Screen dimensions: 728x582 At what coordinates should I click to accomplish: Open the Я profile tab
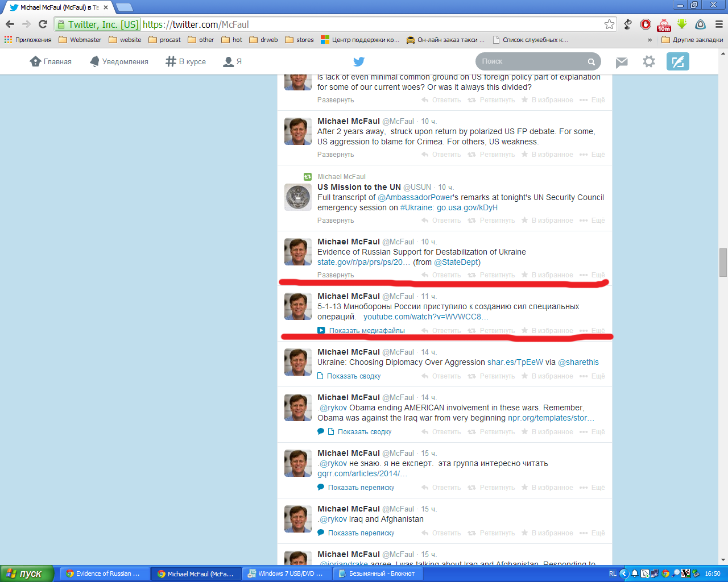tap(233, 61)
